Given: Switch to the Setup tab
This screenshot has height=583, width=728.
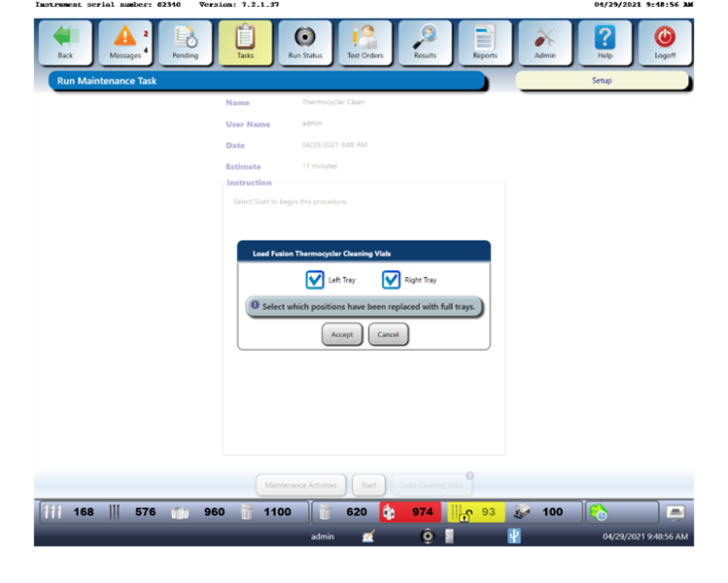Looking at the screenshot, I should click(x=602, y=81).
